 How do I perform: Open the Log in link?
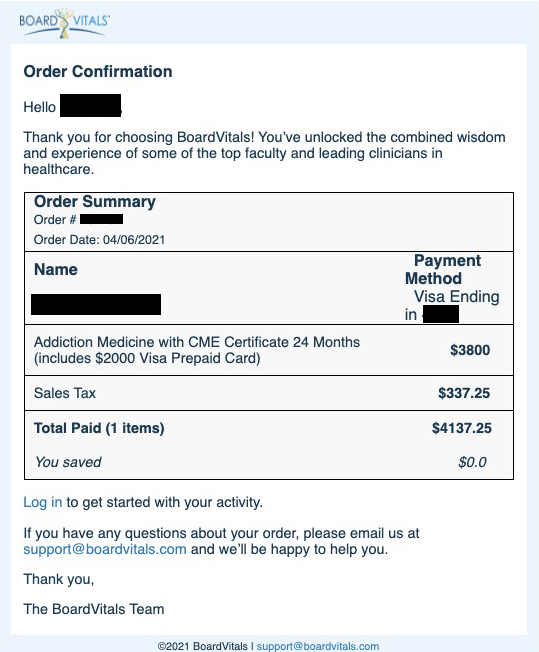pyautogui.click(x=42, y=502)
